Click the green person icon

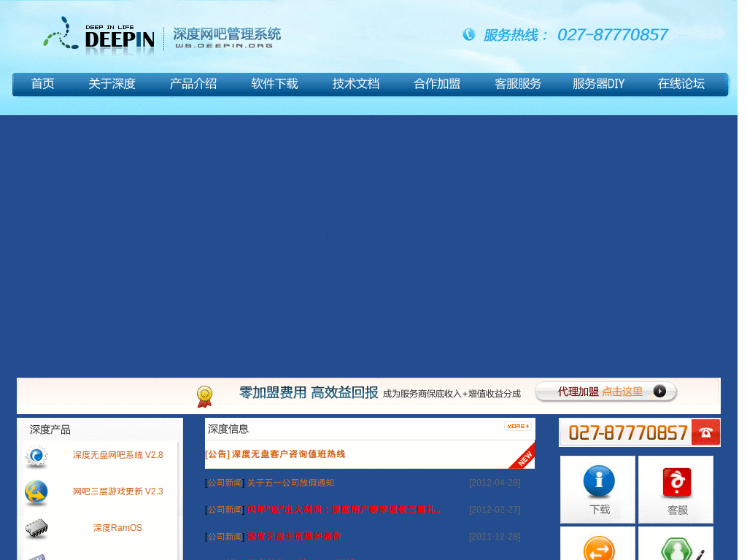pos(677,548)
